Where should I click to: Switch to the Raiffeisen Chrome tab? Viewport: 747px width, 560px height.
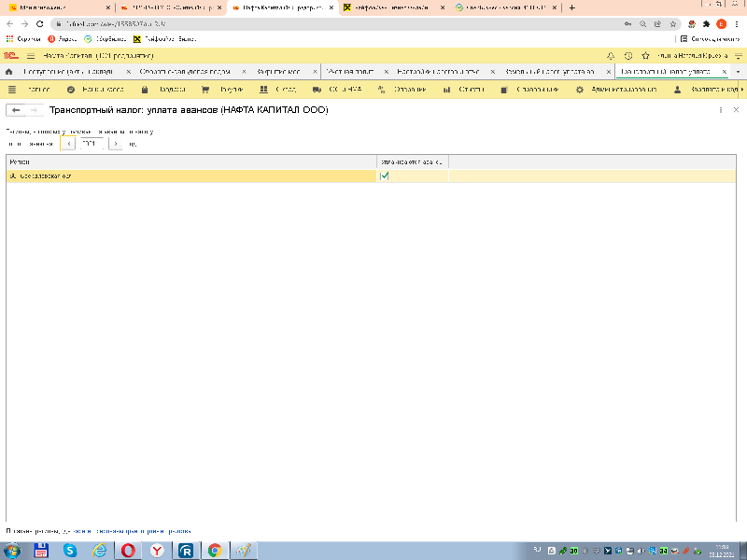click(x=394, y=7)
